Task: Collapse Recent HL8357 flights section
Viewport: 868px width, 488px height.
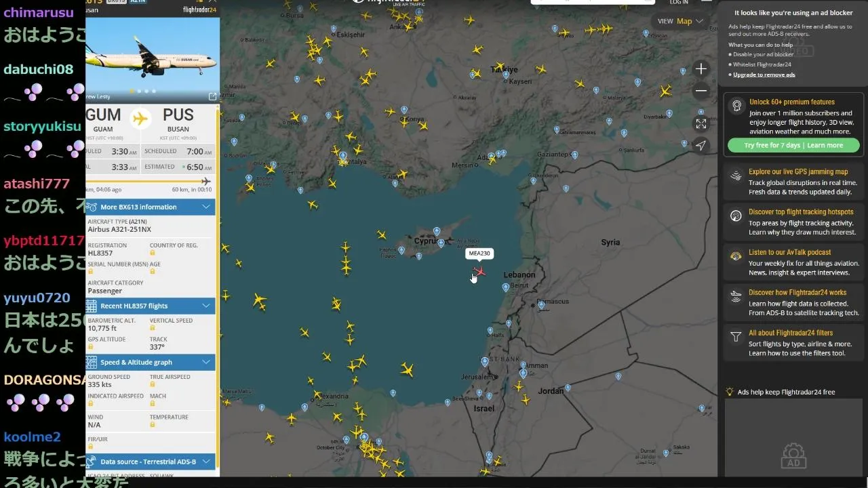Action: point(150,306)
